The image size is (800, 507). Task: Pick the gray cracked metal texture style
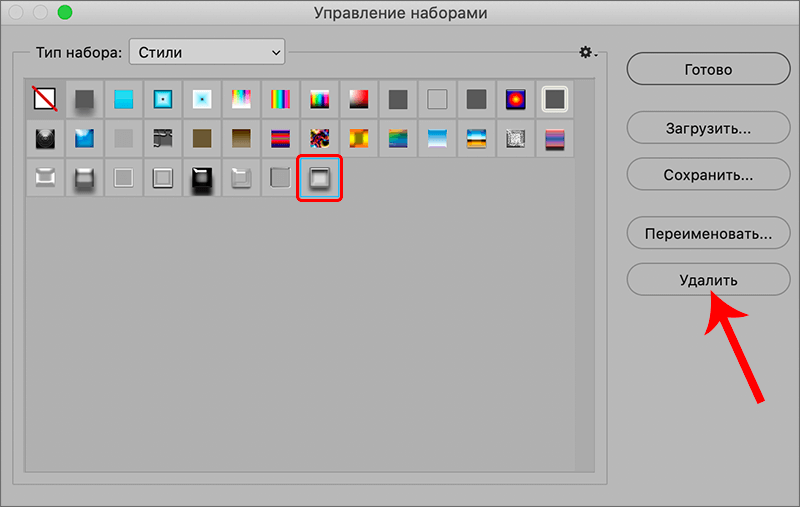coord(163,138)
